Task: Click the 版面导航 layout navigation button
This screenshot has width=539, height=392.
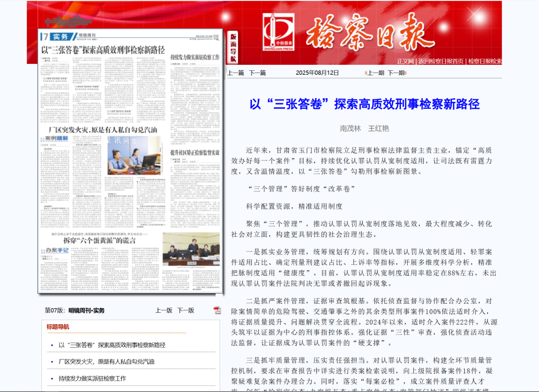Action: [x=233, y=48]
